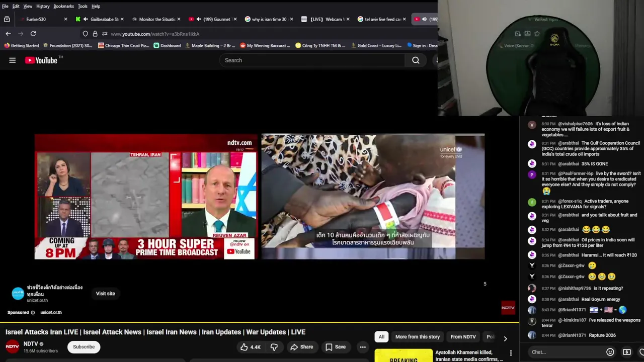
Task: Open the Bookmarks menu
Action: click(x=63, y=6)
